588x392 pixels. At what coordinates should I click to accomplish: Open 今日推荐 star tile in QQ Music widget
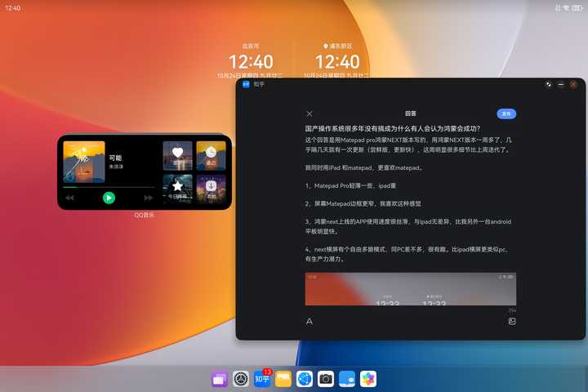tap(177, 189)
